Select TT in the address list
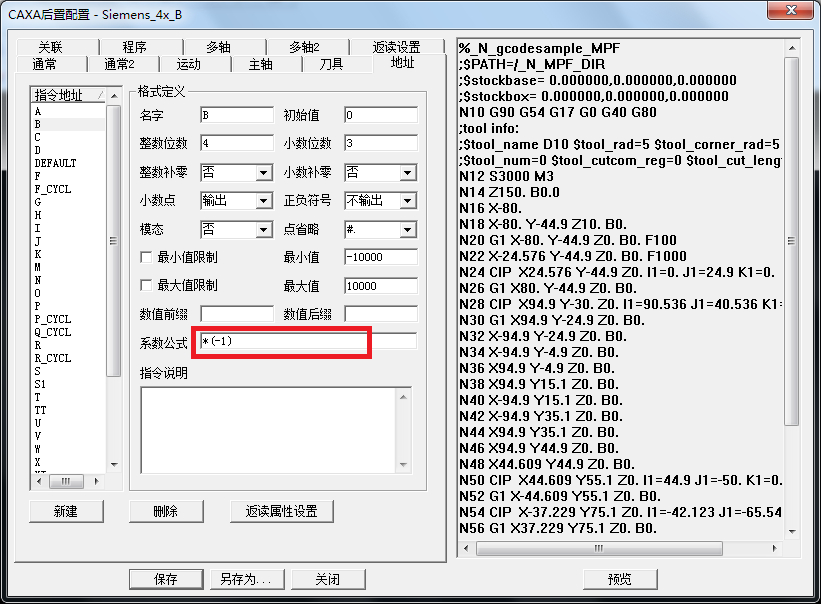Viewport: 821px width, 604px height. pos(68,410)
